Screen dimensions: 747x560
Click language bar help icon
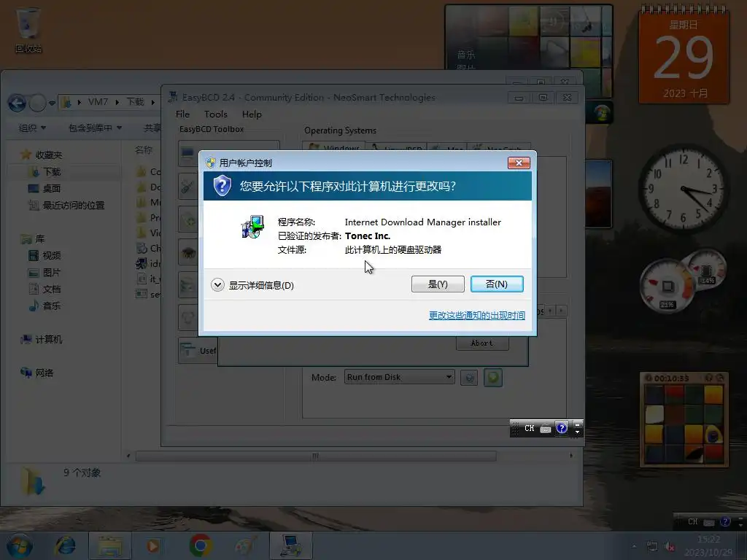(x=562, y=428)
